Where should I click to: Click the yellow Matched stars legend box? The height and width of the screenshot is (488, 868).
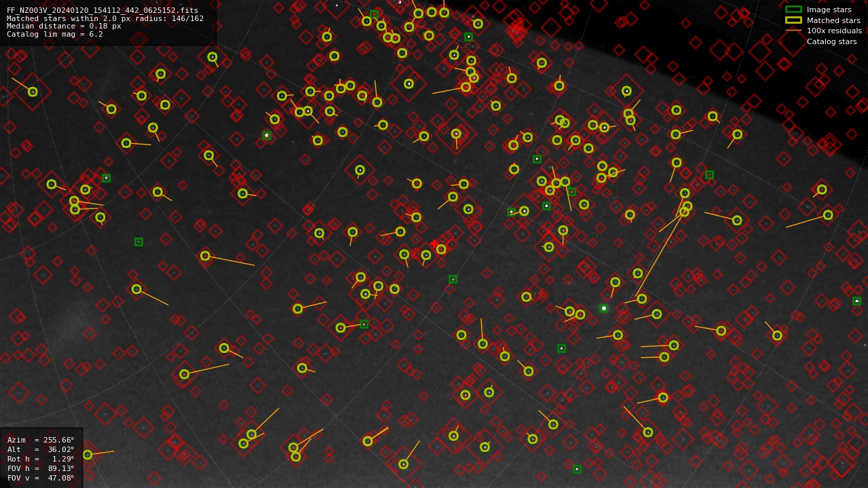[793, 20]
